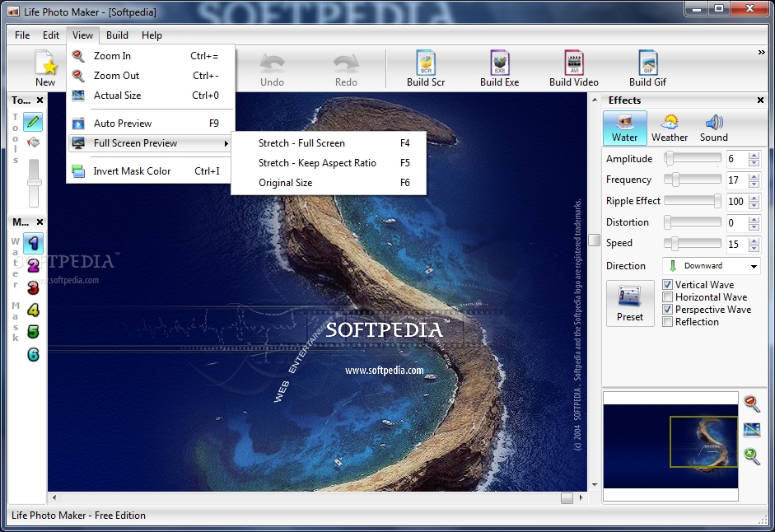The height and width of the screenshot is (532, 775).
Task: Open the Edit menu
Action: pos(51,35)
